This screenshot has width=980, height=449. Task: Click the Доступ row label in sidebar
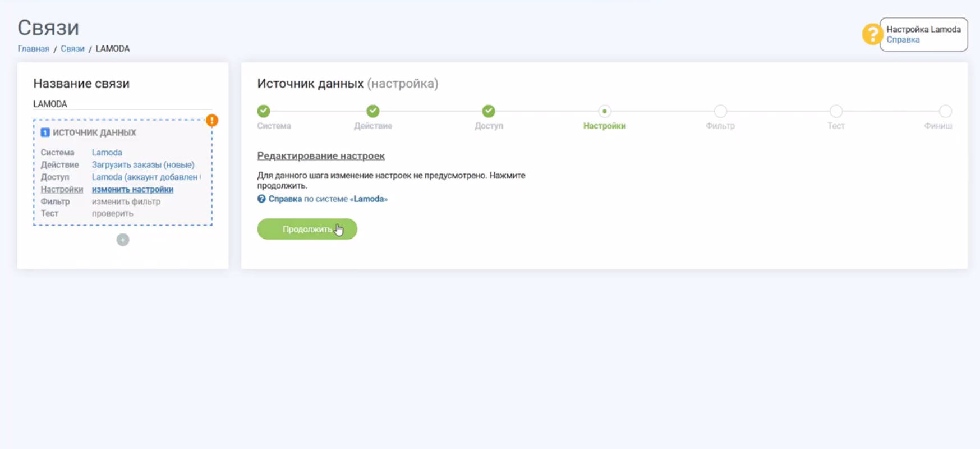pos(55,177)
